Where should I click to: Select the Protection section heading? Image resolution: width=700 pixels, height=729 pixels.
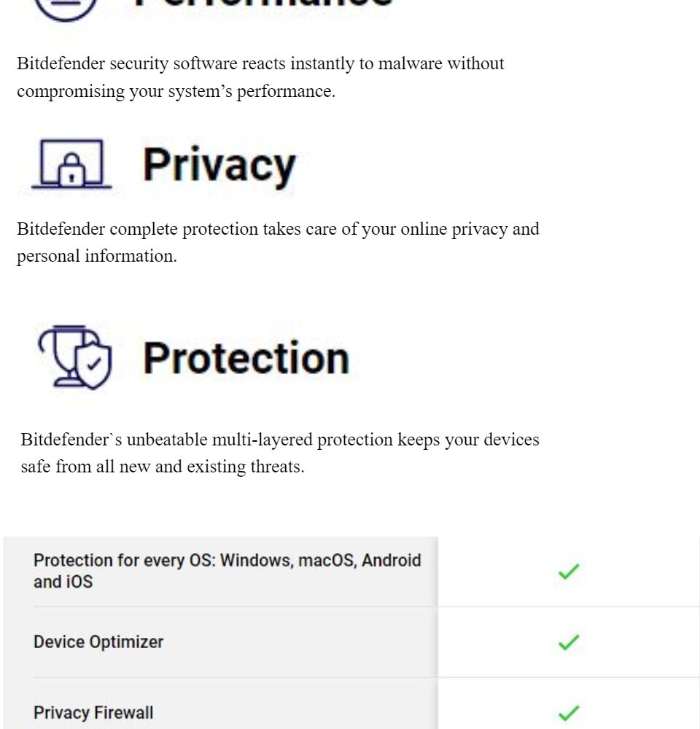click(246, 357)
